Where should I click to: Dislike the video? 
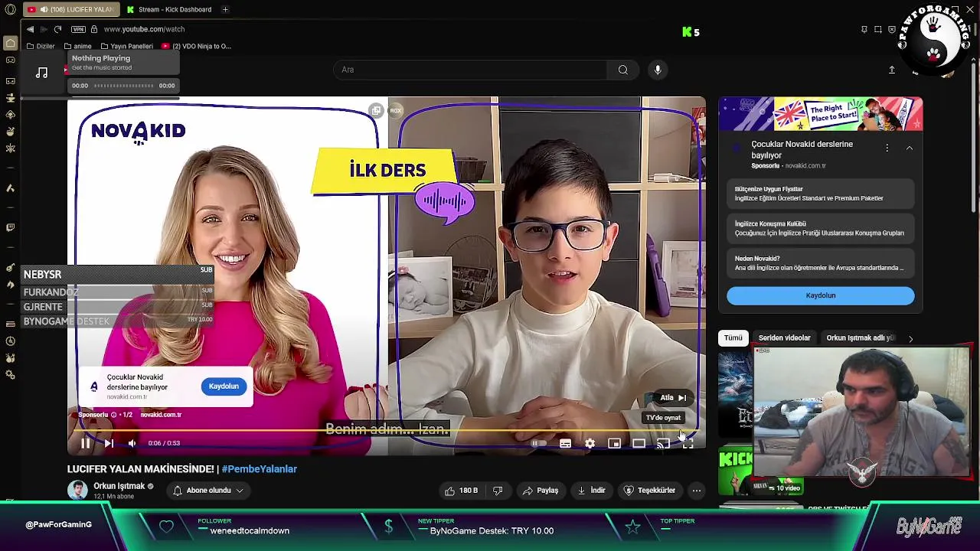[498, 491]
